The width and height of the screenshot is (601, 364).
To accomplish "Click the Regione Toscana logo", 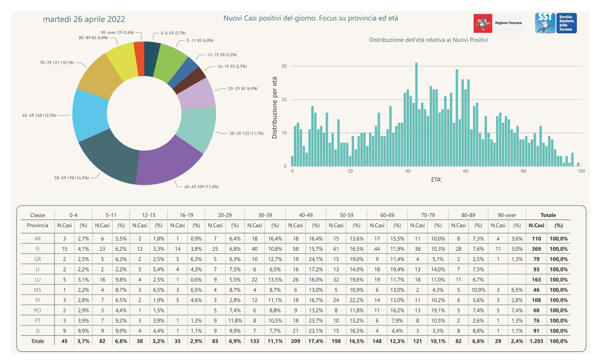I will click(498, 23).
